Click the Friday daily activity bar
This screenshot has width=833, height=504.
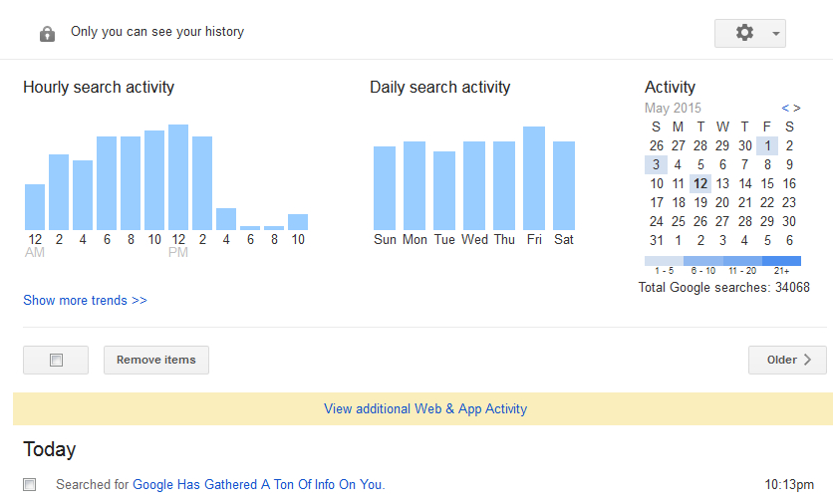(x=534, y=178)
